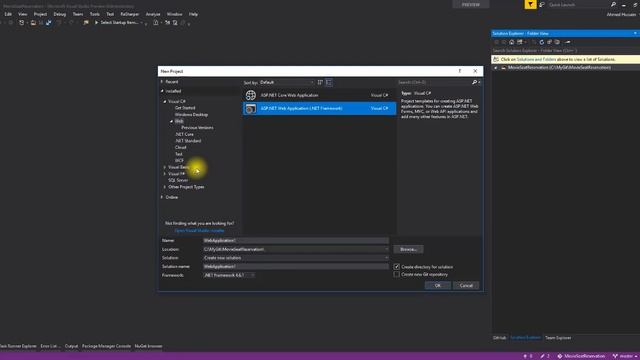Click MovieSeatReservation repository status bar item
640x360 pixels.
click(x=581, y=356)
